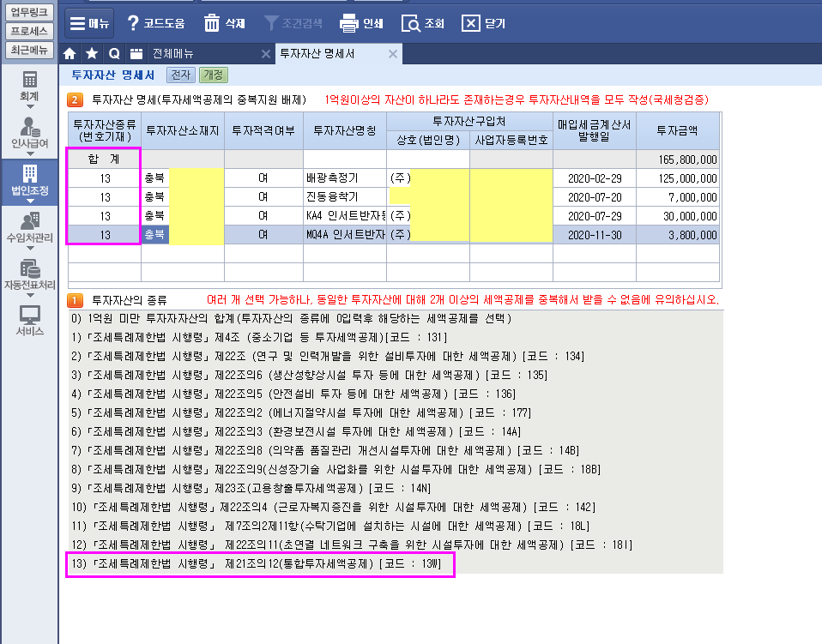The image size is (822, 644).
Task: Select list item 12) 초연결 네트워크 구축
Action: [351, 545]
